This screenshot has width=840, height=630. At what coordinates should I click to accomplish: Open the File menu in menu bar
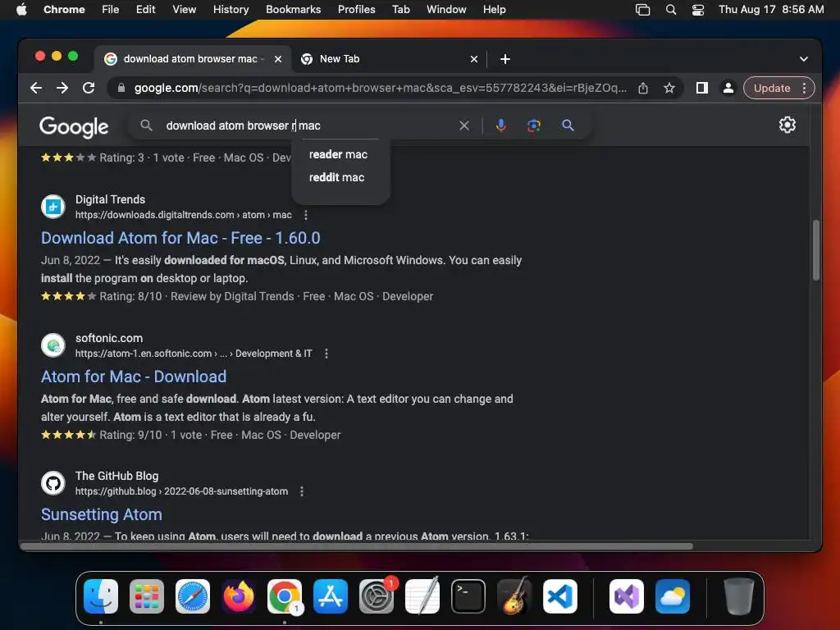[x=111, y=10]
